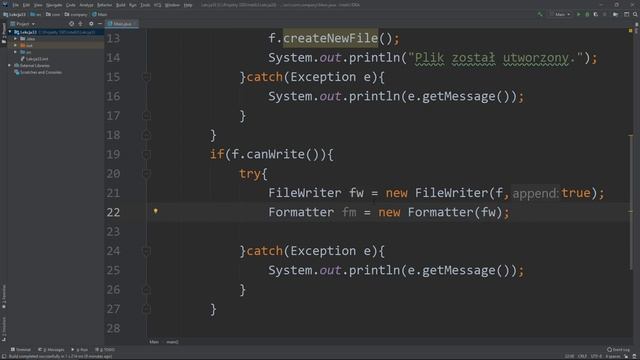This screenshot has width=640, height=360.
Task: Run the Main configuration with green play
Action: point(578,14)
